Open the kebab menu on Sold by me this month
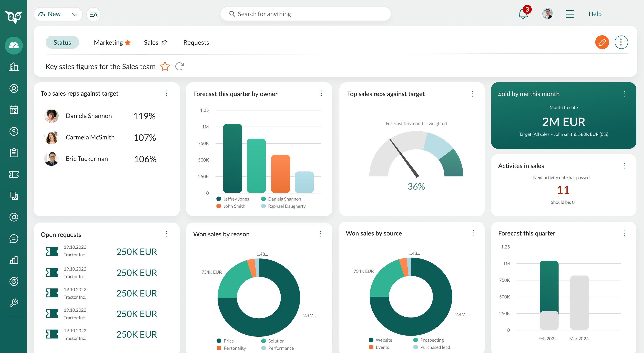Image resolution: width=644 pixels, height=353 pixels. [625, 94]
